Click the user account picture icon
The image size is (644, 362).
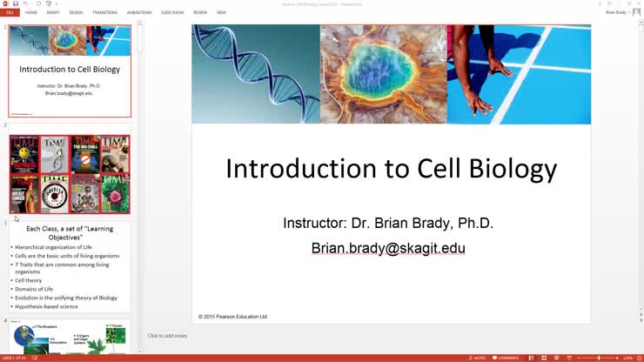pyautogui.click(x=637, y=12)
